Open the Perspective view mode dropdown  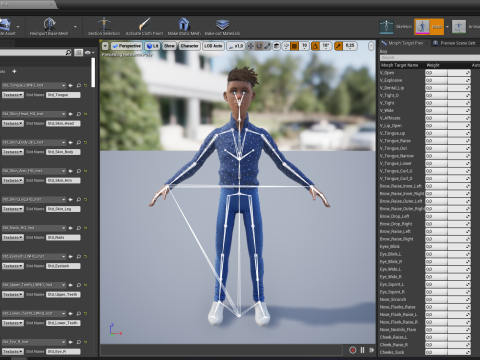coord(127,46)
